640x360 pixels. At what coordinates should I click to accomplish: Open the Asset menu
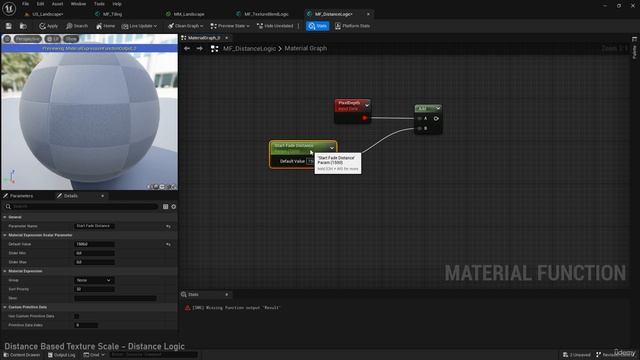(x=58, y=4)
